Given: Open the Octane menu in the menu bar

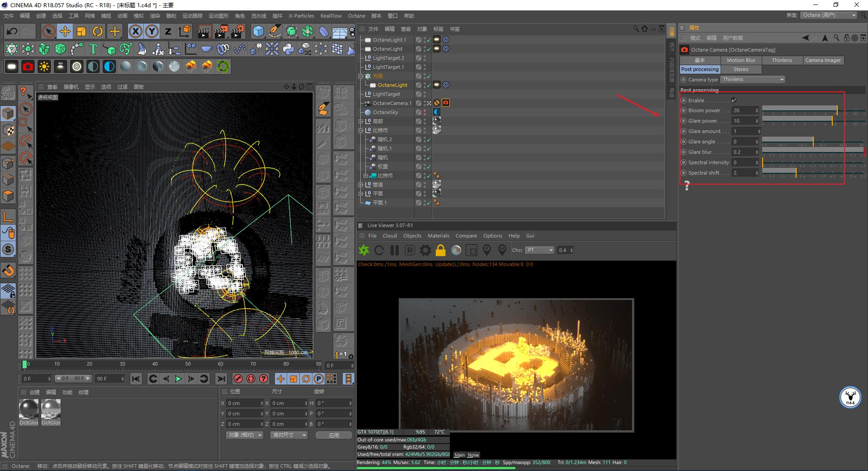Looking at the screenshot, I should [356, 16].
